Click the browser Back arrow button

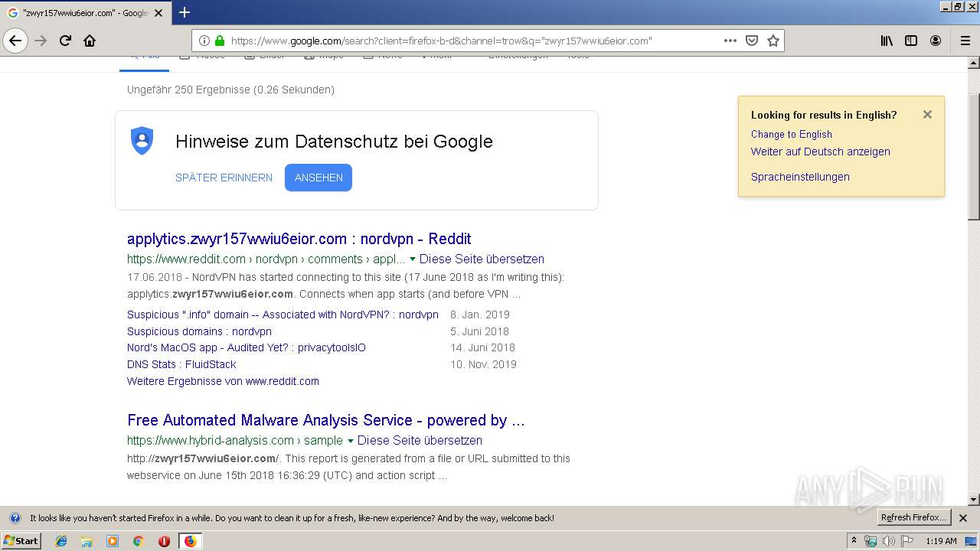[x=15, y=41]
